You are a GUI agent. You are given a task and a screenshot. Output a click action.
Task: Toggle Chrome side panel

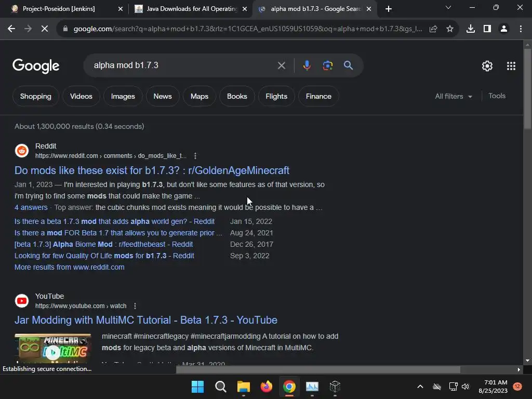pyautogui.click(x=487, y=29)
